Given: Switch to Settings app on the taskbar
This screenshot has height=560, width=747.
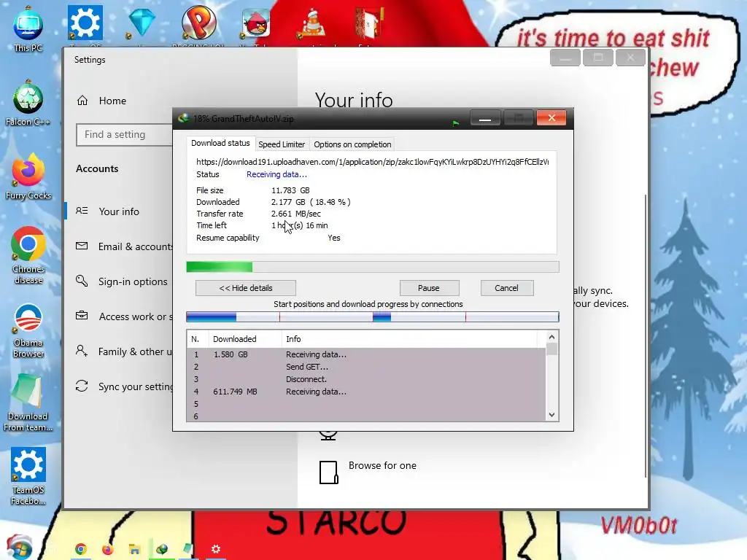Looking at the screenshot, I should click(x=215, y=549).
